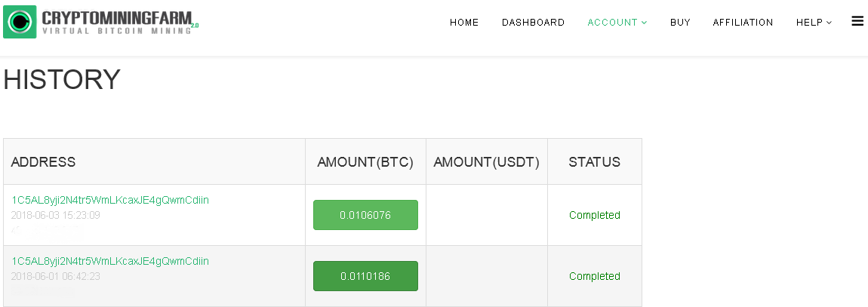
Task: Click the Completed status in first row
Action: tap(595, 215)
